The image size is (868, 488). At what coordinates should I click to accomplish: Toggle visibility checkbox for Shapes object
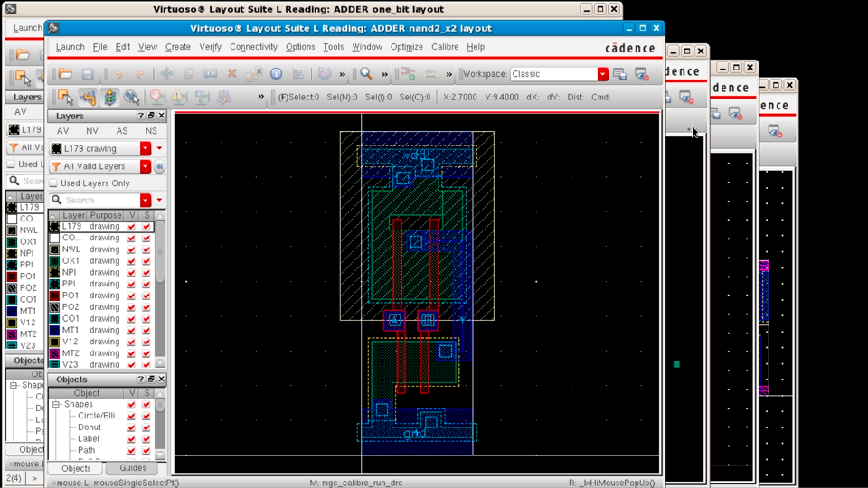click(x=131, y=405)
